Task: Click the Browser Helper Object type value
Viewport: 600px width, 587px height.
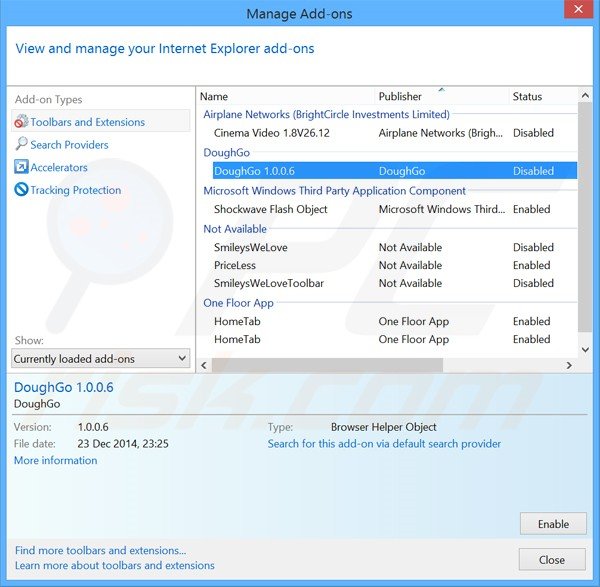Action: point(383,427)
